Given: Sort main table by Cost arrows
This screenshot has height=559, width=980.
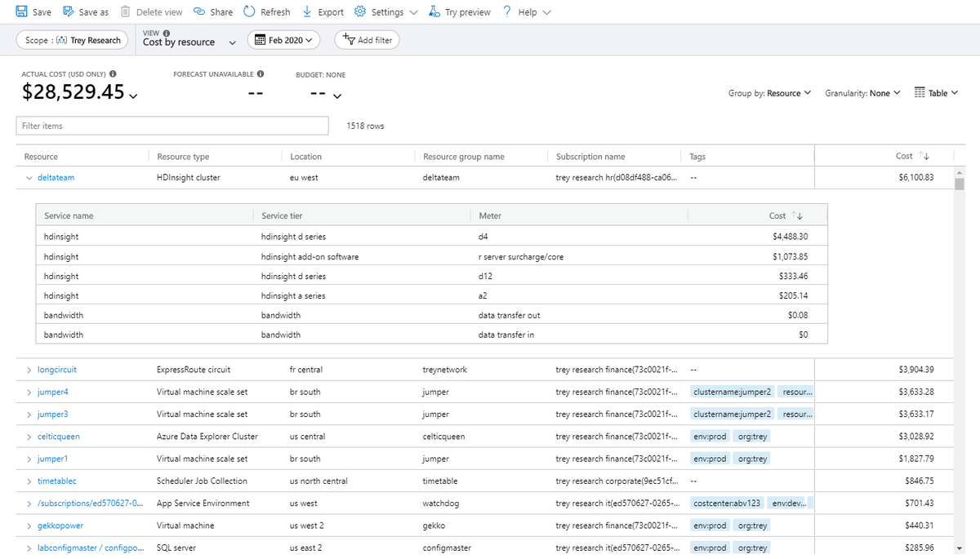Looking at the screenshot, I should pyautogui.click(x=924, y=157).
